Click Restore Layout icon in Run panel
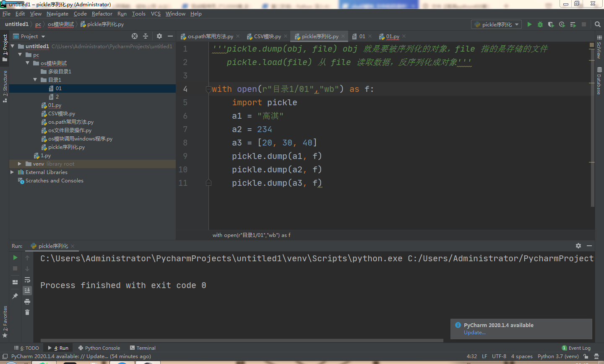 (15, 282)
